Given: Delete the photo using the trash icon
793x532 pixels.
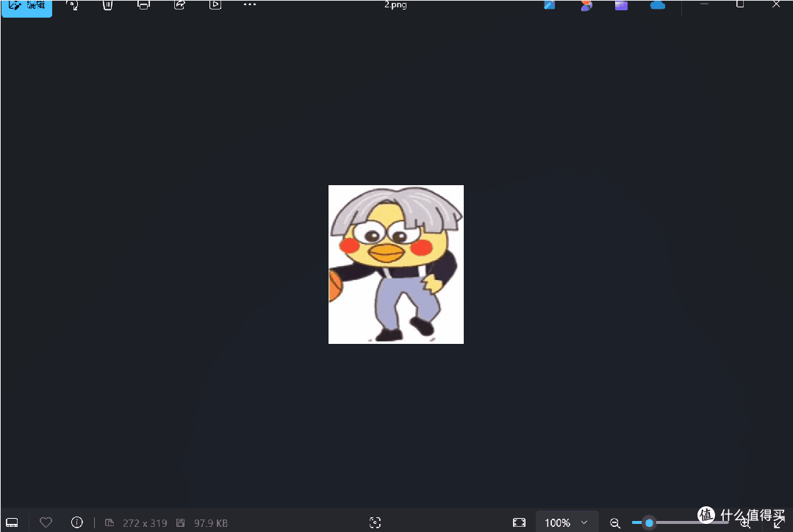Looking at the screenshot, I should (x=108, y=5).
